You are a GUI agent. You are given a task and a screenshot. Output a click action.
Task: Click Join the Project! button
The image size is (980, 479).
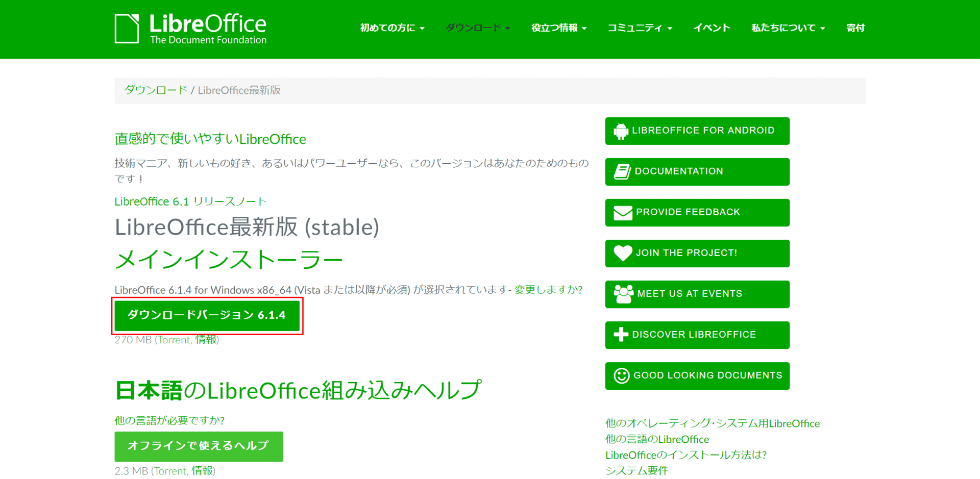(697, 254)
